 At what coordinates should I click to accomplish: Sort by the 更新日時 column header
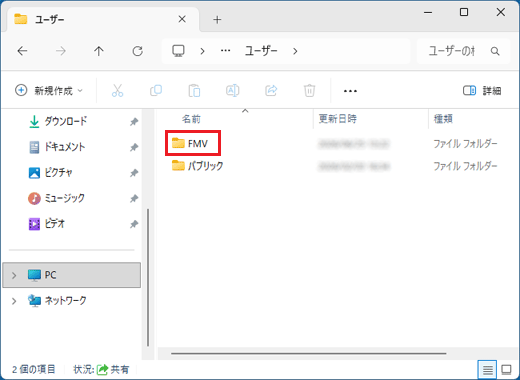(x=337, y=119)
